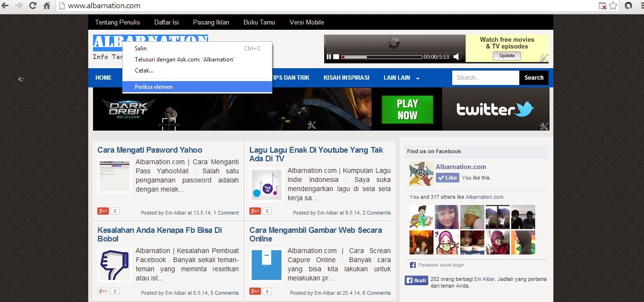
Task: Bookmark this page with the star icon
Action: pyautogui.click(x=613, y=6)
